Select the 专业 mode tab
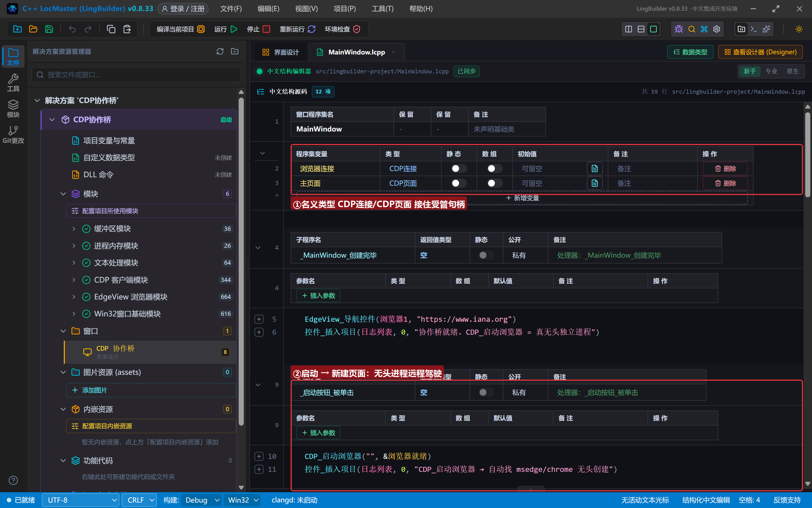The width and height of the screenshot is (812, 508). [771, 71]
